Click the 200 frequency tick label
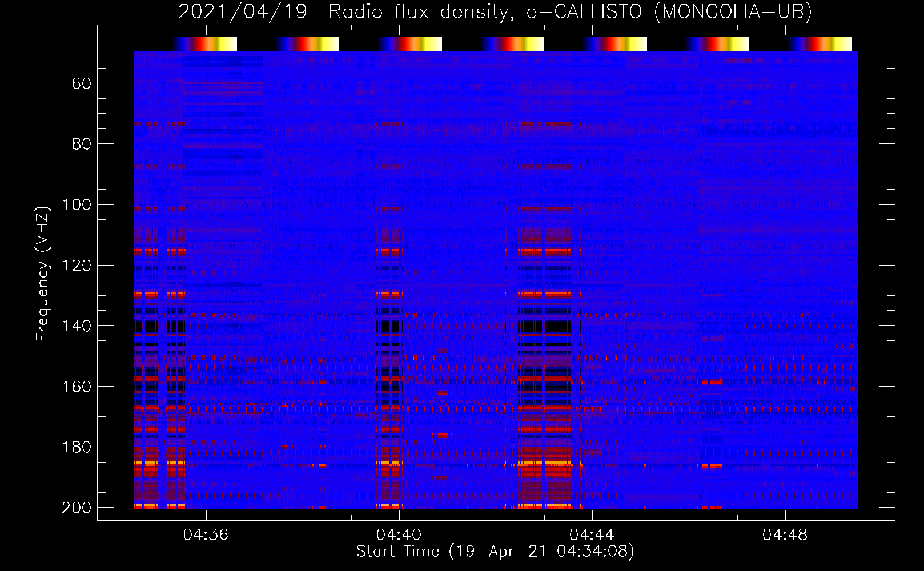The width and height of the screenshot is (924, 571). click(77, 508)
